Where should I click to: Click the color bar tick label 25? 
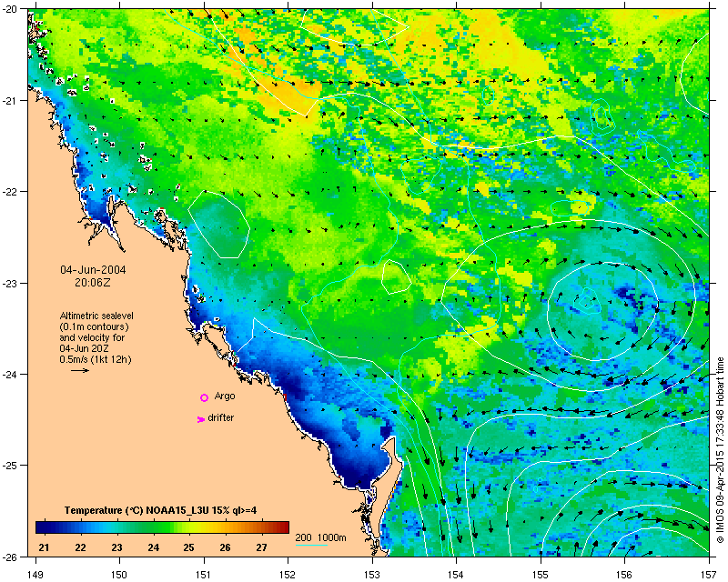(188, 547)
